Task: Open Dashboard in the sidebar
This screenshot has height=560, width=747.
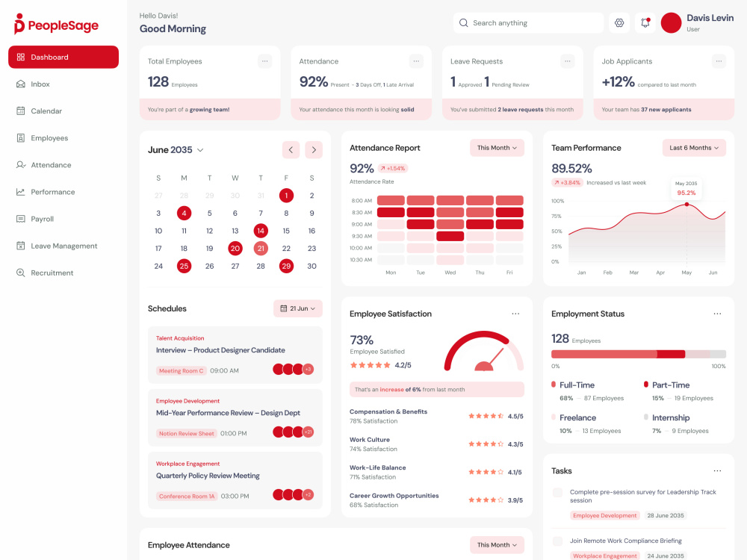Action: [63, 57]
